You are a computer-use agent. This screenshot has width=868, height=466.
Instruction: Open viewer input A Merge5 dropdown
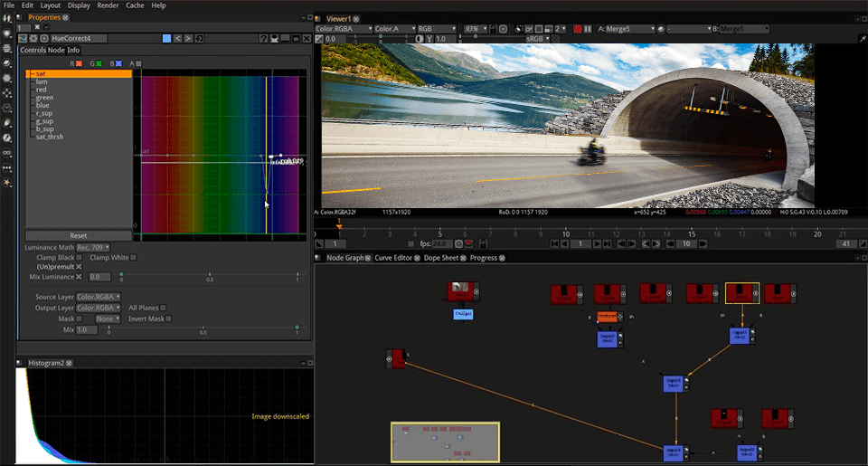click(x=630, y=29)
